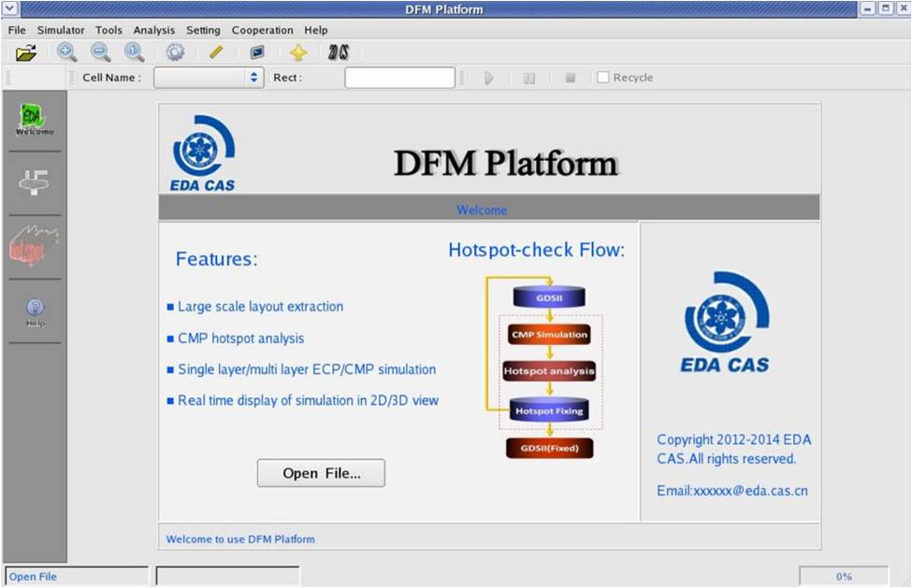Click the GDSII flow node
Viewport: 912px width, 588px height.
pos(549,297)
